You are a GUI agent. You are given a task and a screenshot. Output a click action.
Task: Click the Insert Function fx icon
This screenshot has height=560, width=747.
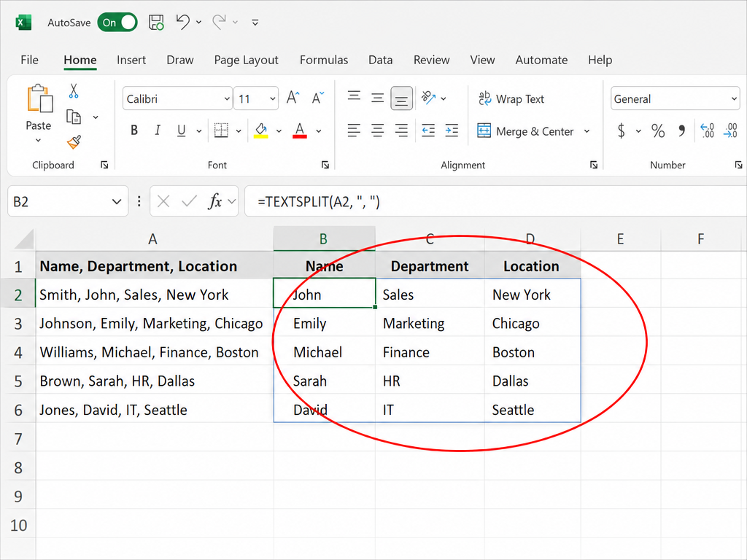coord(215,201)
